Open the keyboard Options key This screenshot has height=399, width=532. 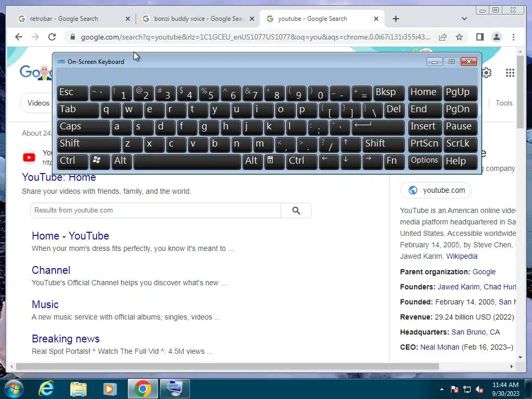(x=425, y=162)
